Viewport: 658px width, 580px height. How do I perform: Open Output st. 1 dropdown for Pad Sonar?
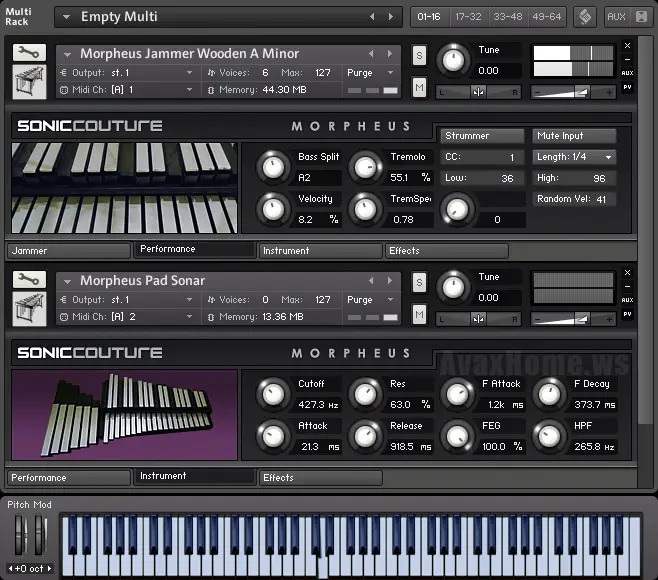click(190, 300)
